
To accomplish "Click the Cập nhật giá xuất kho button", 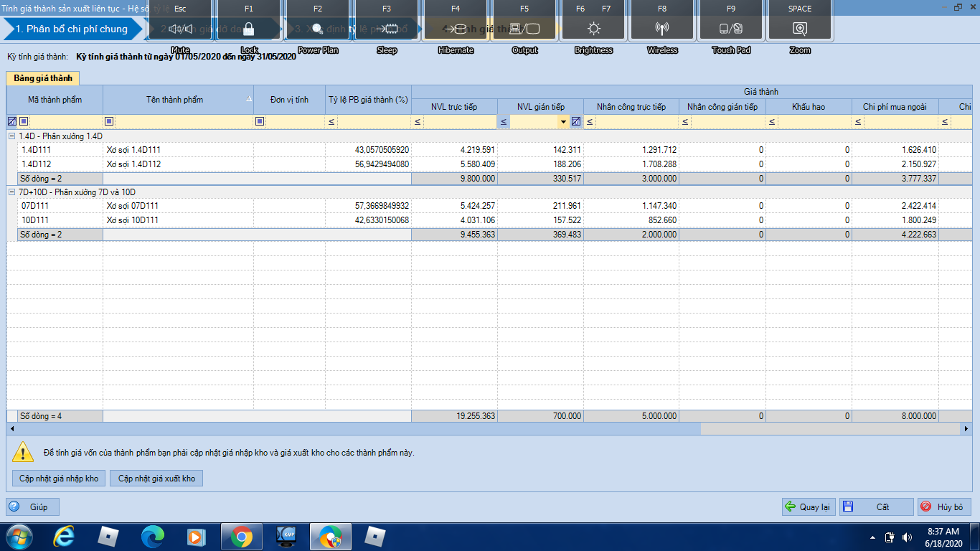I will (156, 479).
